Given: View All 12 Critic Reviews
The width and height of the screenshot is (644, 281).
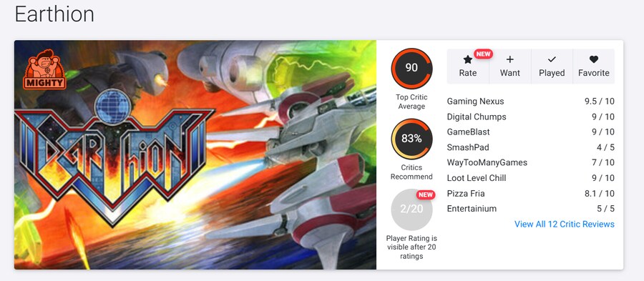Looking at the screenshot, I should pos(565,224).
